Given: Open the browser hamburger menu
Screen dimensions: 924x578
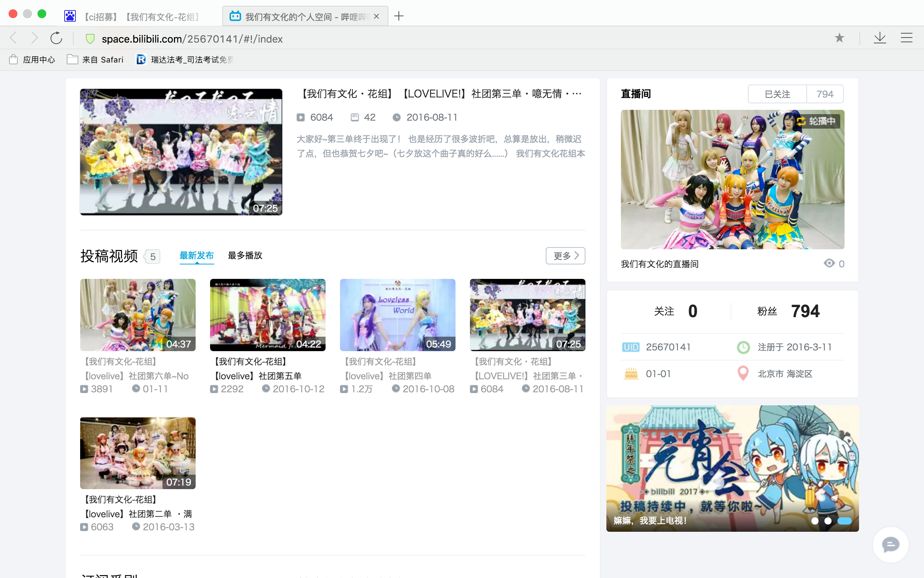Looking at the screenshot, I should click(x=906, y=38).
